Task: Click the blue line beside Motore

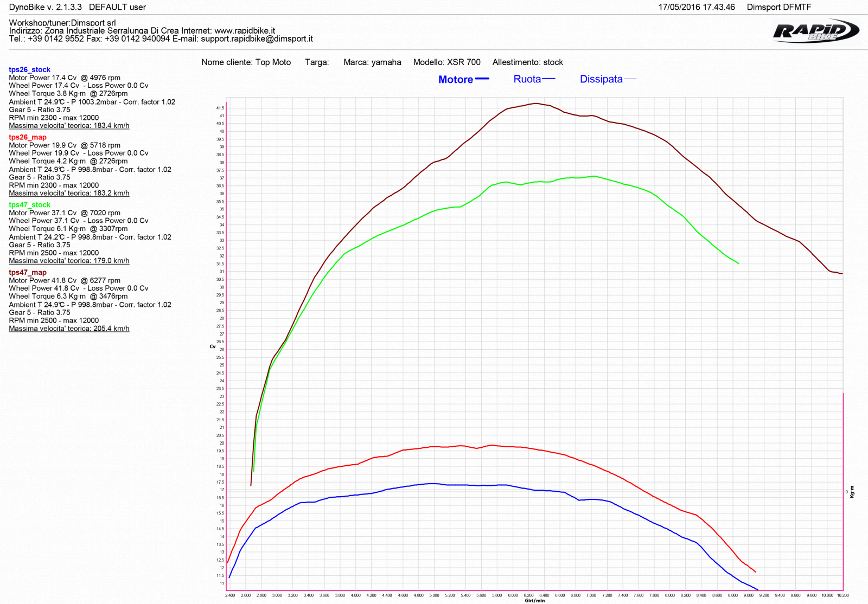Action: pos(482,79)
